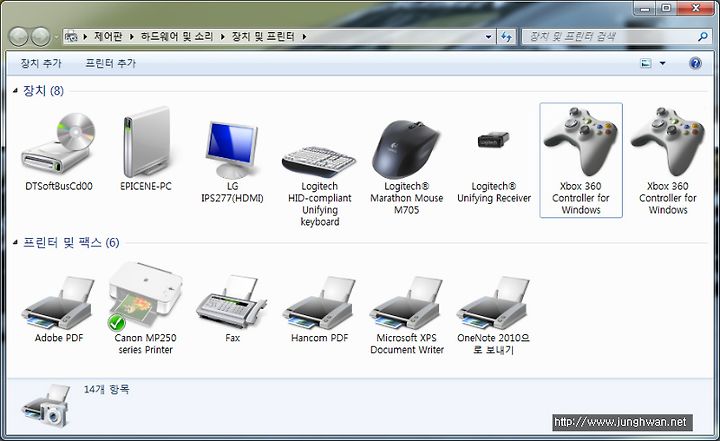Select the rightmost Xbox 360 Controller icon
The height and width of the screenshot is (441, 720).
(668, 141)
